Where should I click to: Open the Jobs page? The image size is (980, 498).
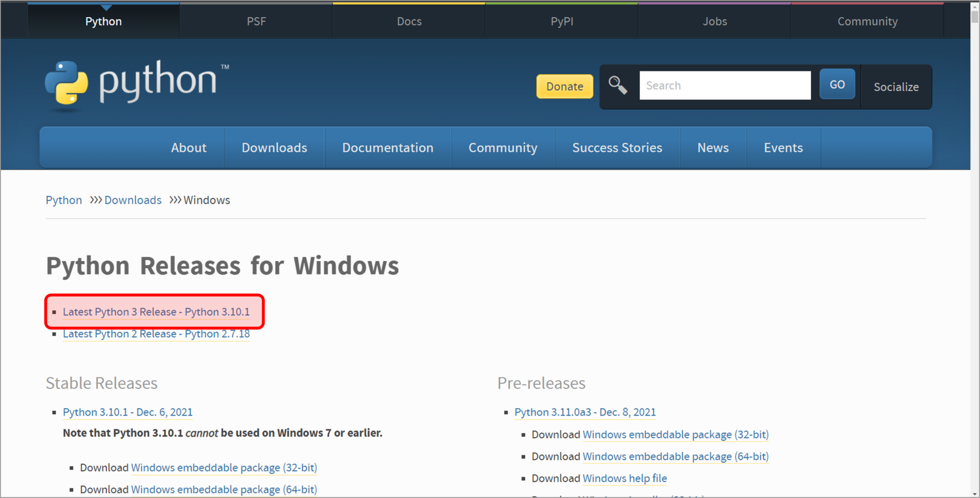click(714, 21)
